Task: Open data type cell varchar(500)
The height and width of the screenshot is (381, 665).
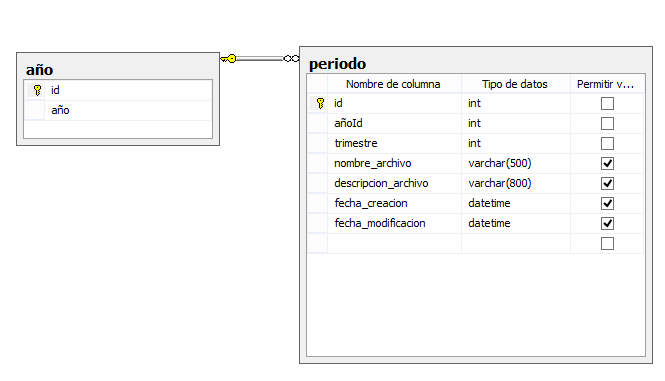Action: pyautogui.click(x=516, y=163)
